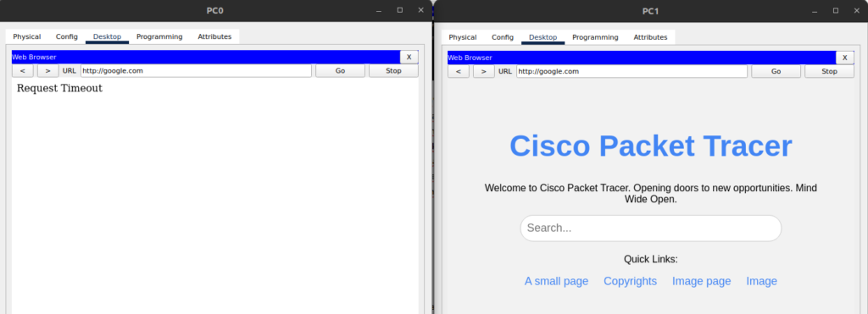Click the 'Quick Links:' label
This screenshot has width=868, height=314.
[x=650, y=259]
